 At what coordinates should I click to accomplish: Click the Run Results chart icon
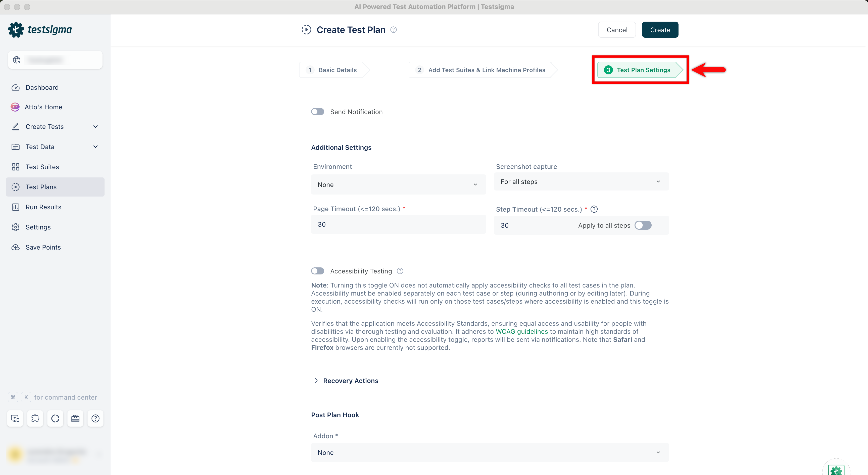16,207
